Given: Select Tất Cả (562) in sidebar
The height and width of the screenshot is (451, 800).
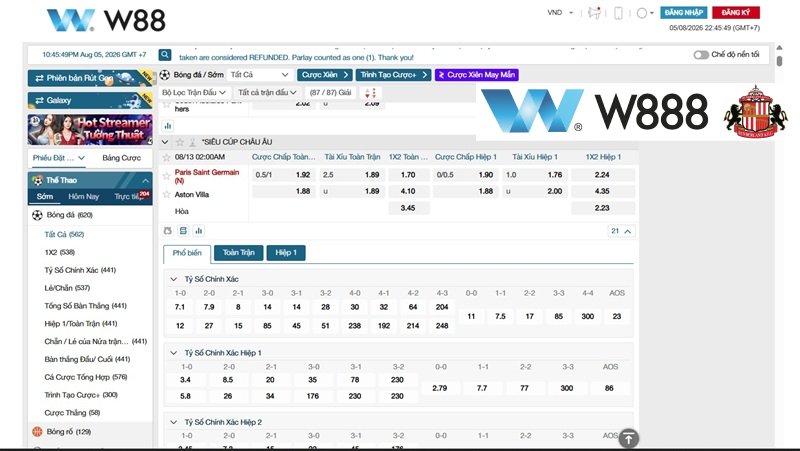Looking at the screenshot, I should (x=64, y=235).
